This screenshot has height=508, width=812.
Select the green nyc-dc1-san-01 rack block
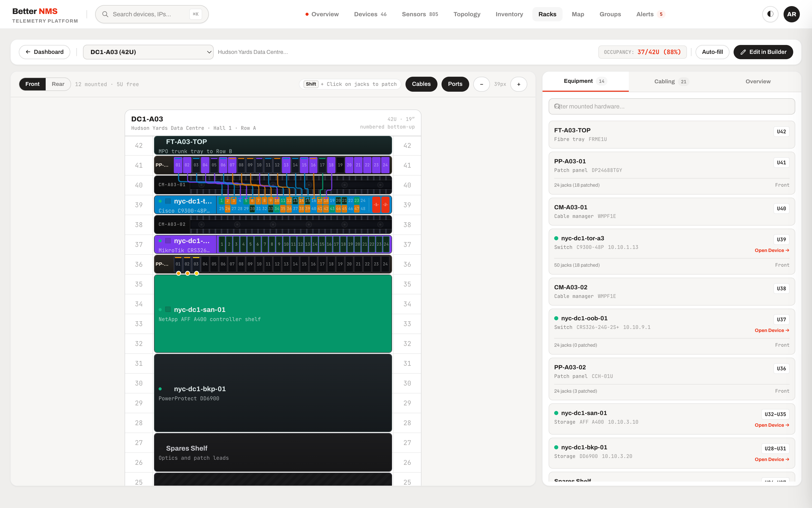point(273,314)
